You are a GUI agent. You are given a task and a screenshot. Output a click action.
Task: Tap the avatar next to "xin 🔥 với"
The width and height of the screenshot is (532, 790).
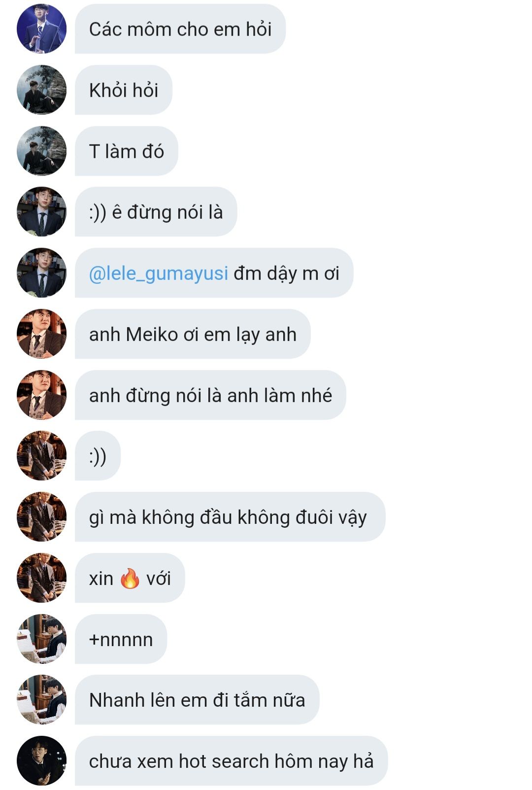[41, 578]
